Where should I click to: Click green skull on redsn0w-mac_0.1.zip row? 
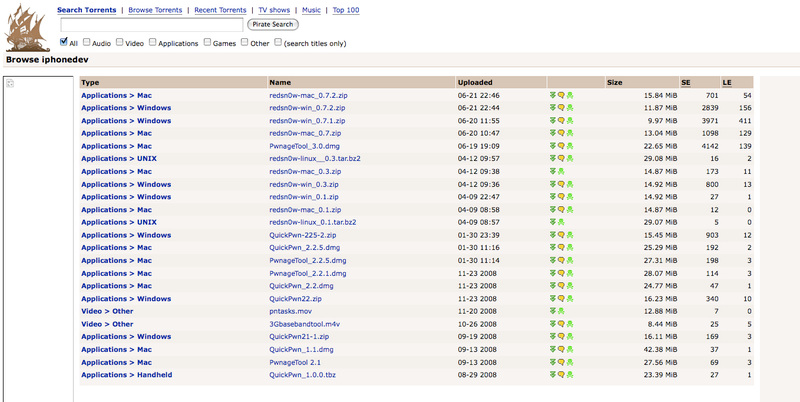(569, 209)
